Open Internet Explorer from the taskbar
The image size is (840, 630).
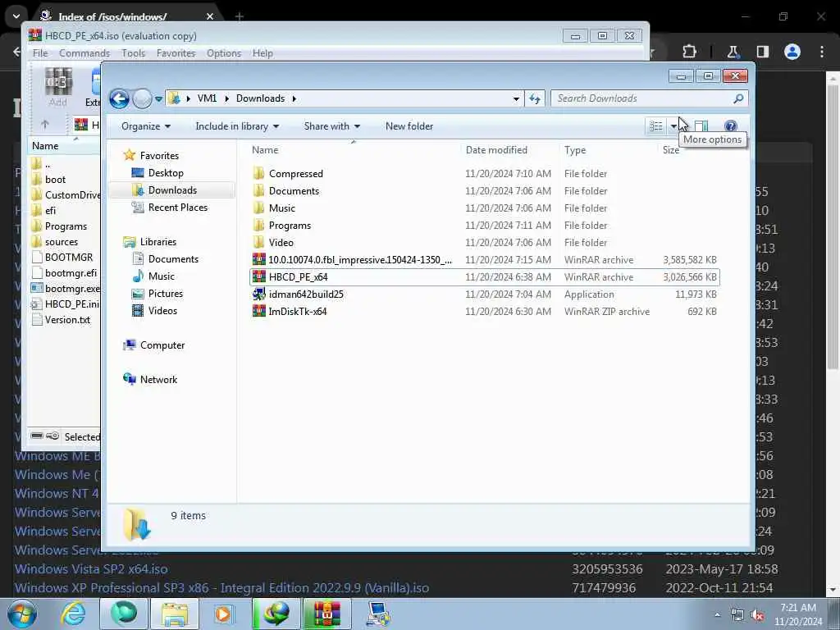[73, 614]
